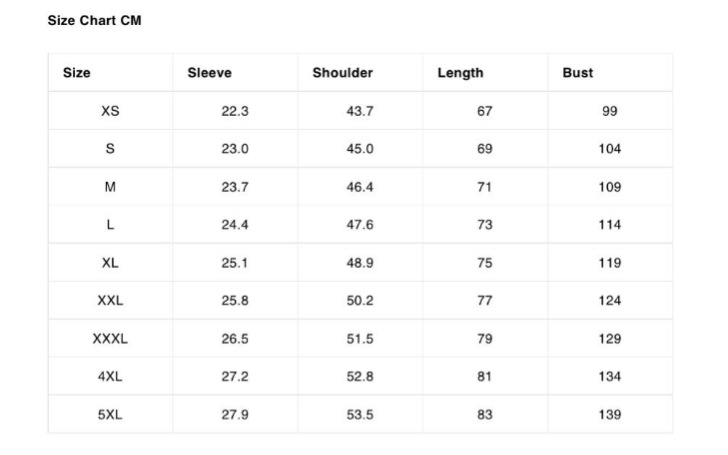Click the XS size row label
Screen dimensions: 728x455
[110, 111]
